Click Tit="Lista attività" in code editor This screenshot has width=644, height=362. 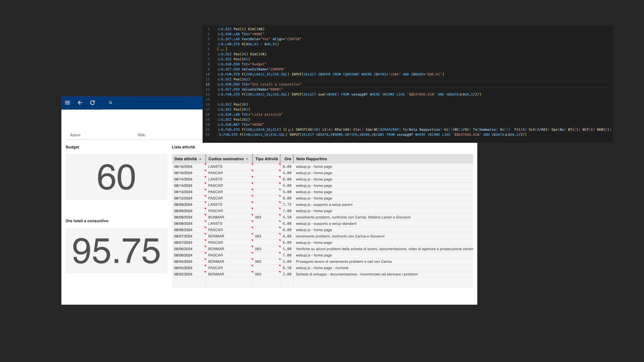tap(262, 115)
